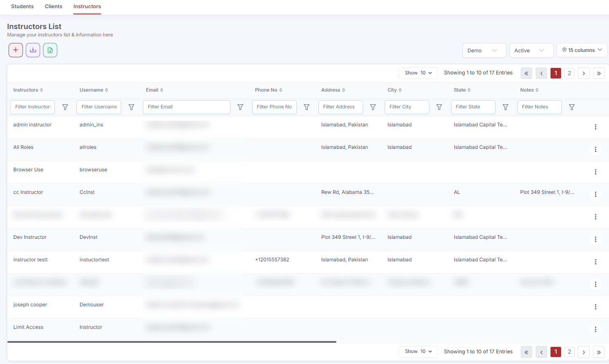
Task: Go to page 2 in top pagination
Action: click(569, 73)
